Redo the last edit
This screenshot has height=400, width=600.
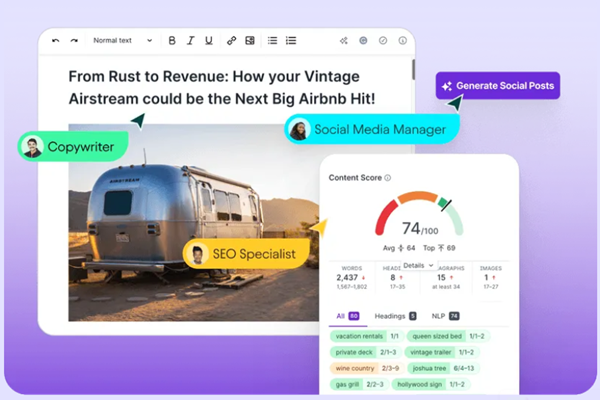74,41
